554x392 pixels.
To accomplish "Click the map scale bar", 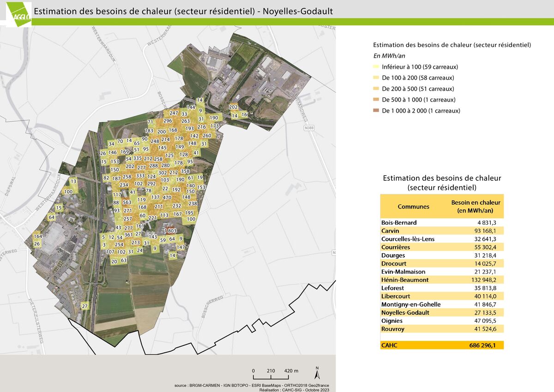I will (x=271, y=378).
